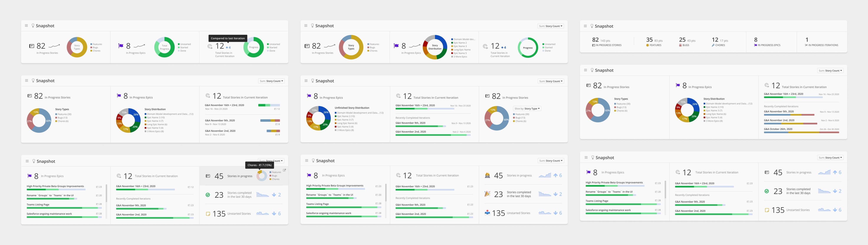Open hamburger menu of card with Unfinished Story Distribution
The width and height of the screenshot is (868, 245).
click(306, 81)
